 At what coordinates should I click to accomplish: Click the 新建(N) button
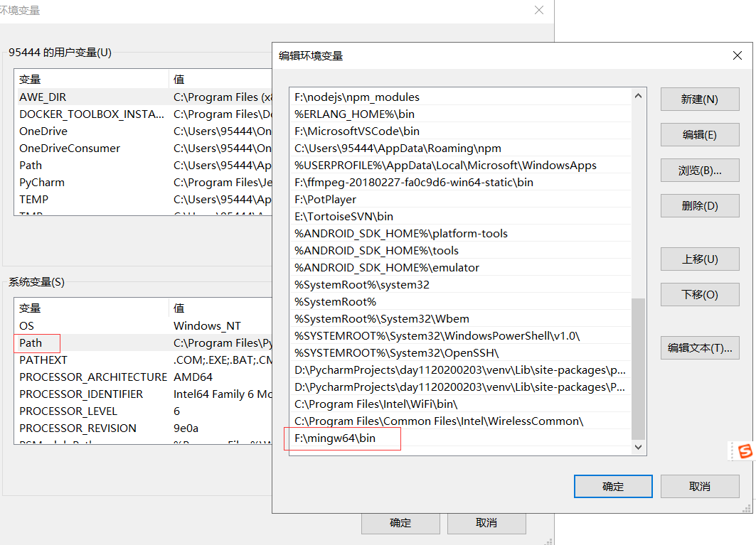[x=700, y=99]
